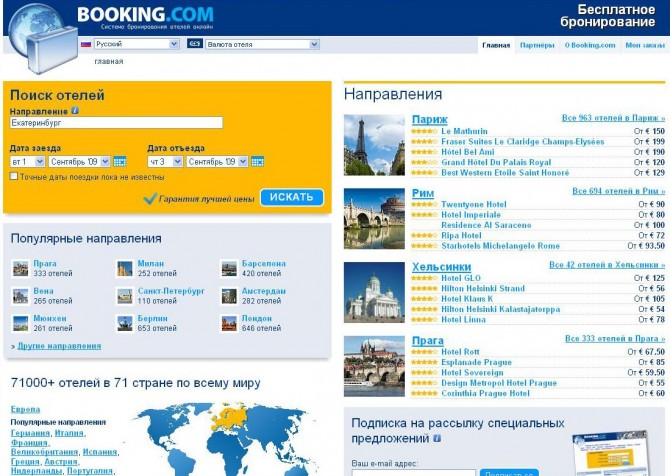Open check-out month dropdown Сентябрь '09
Image resolution: width=670 pixels, height=476 pixels.
click(x=217, y=162)
